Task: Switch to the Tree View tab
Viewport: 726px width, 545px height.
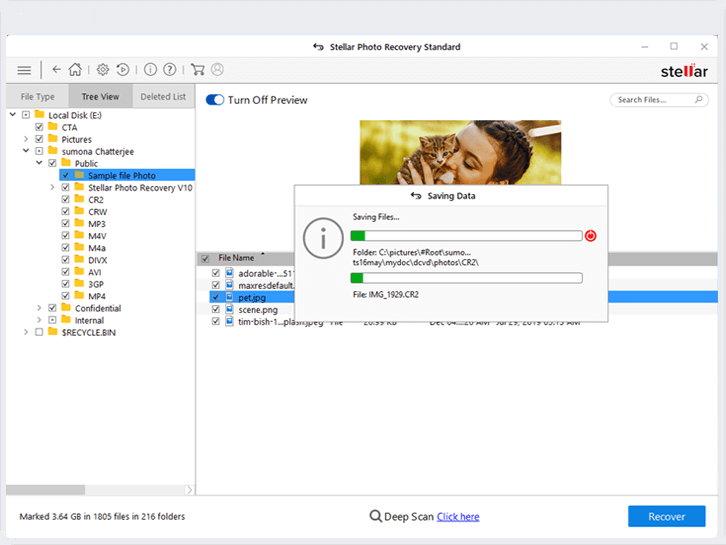Action: pyautogui.click(x=100, y=96)
